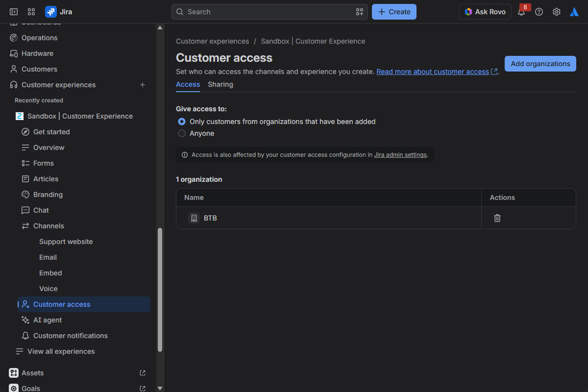The width and height of the screenshot is (588, 392).
Task: Open the notifications bell with 8 badge
Action: [521, 12]
